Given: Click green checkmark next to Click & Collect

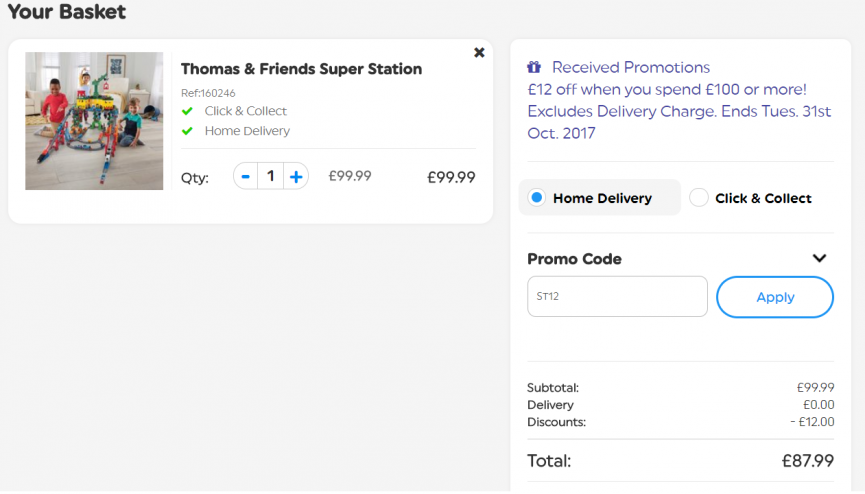Looking at the screenshot, I should pos(188,111).
